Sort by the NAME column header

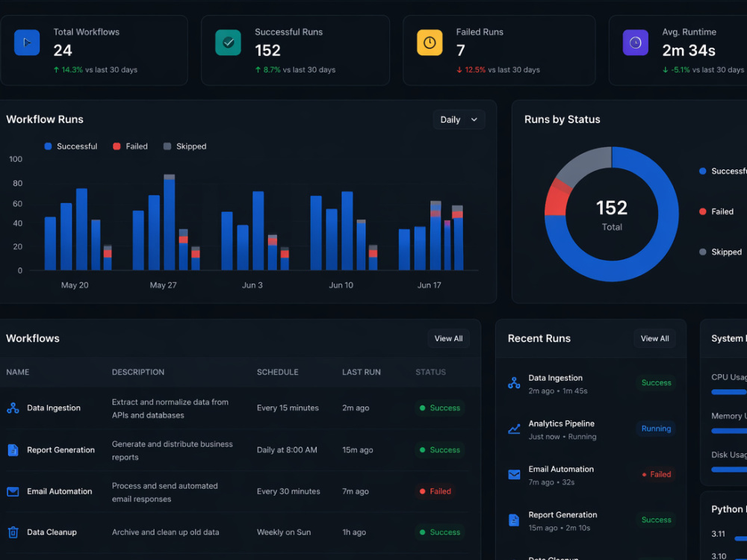click(18, 372)
